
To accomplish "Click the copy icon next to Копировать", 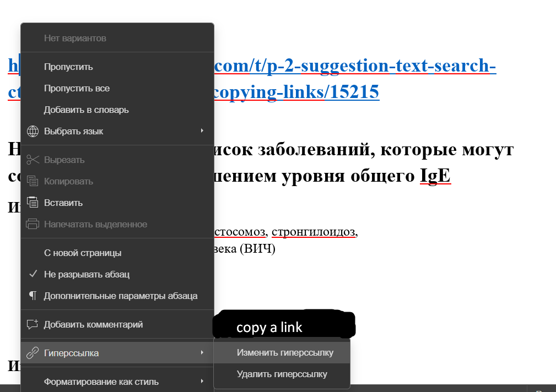I will 33,181.
